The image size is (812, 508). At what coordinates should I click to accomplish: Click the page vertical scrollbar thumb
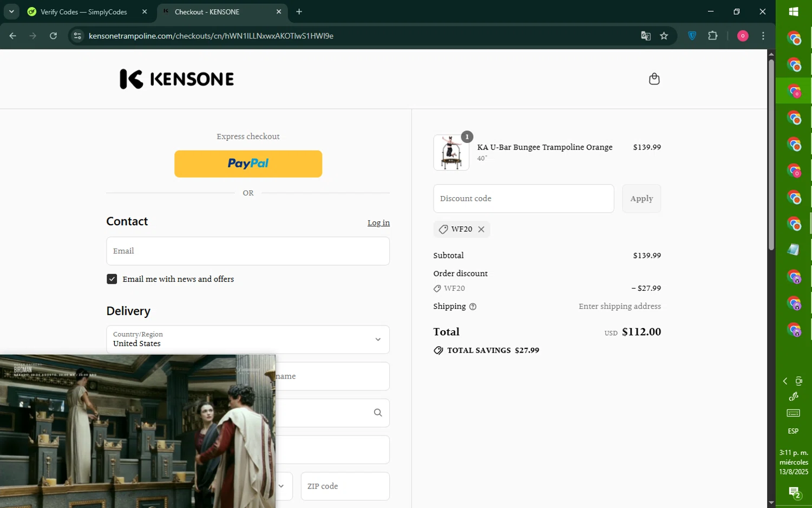coord(771,154)
